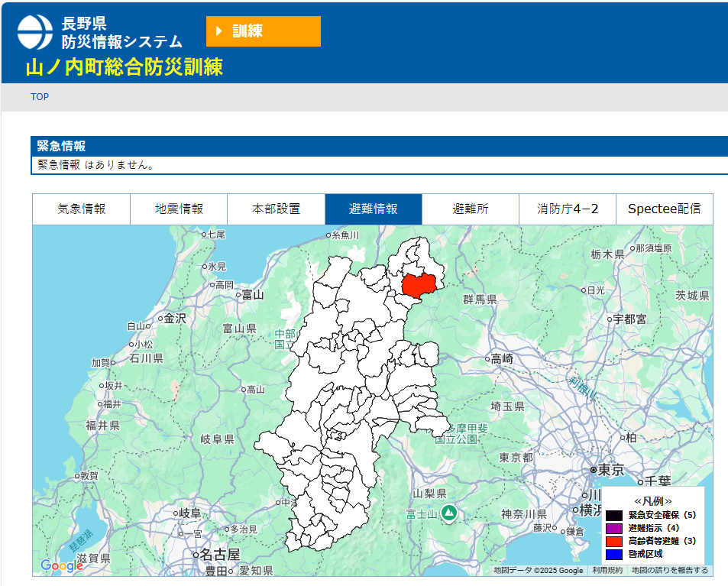Click the Nagoya city marker on the map
This screenshot has width=728, height=586.
196,555
